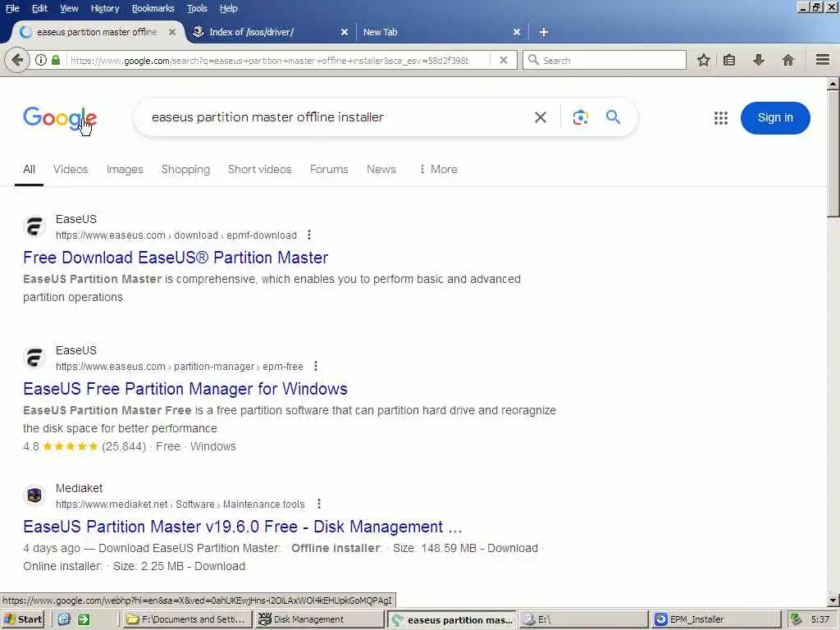Viewport: 840px width, 630px height.
Task: Open site information icon in address bar
Action: point(41,60)
